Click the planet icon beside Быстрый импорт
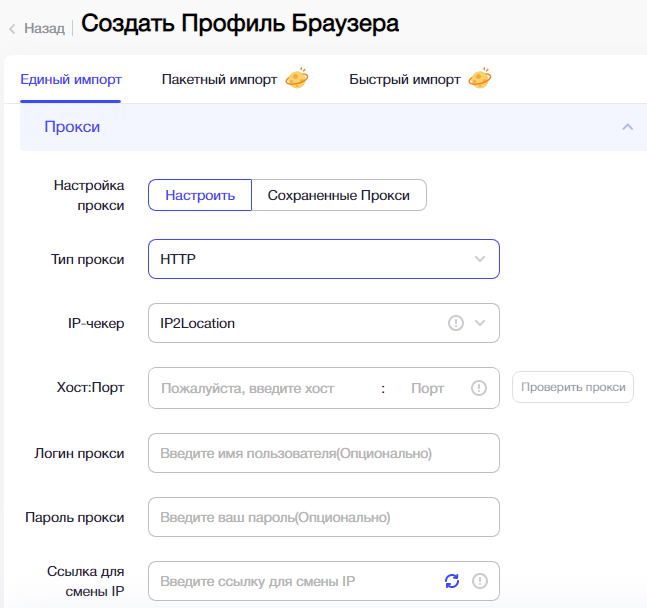This screenshot has width=647, height=608. point(480,78)
